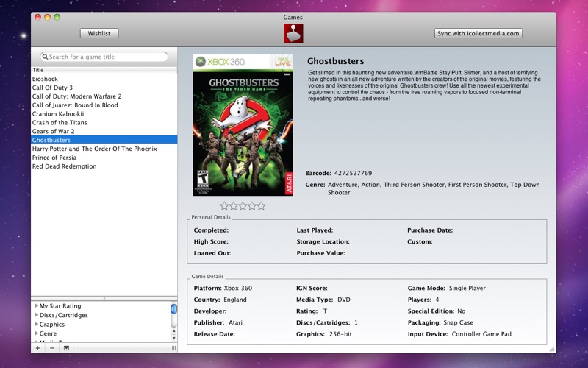The image size is (588, 368).
Task: Set rating to five stars
Action: coord(261,205)
